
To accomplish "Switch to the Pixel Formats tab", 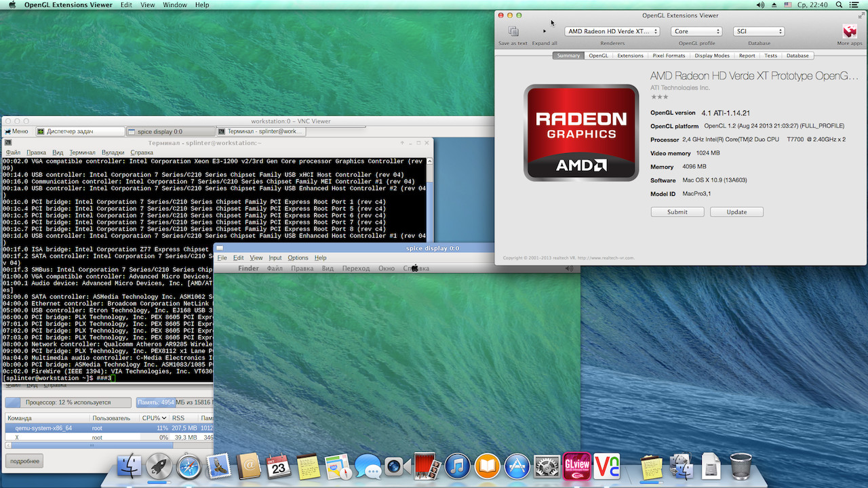I will 669,56.
